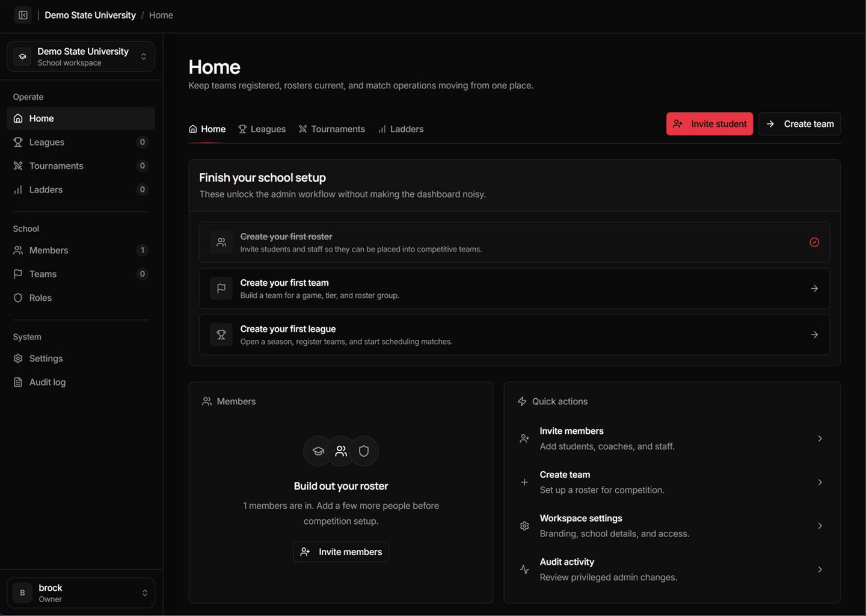This screenshot has height=616, width=866.
Task: Click the B user avatar
Action: click(x=22, y=593)
